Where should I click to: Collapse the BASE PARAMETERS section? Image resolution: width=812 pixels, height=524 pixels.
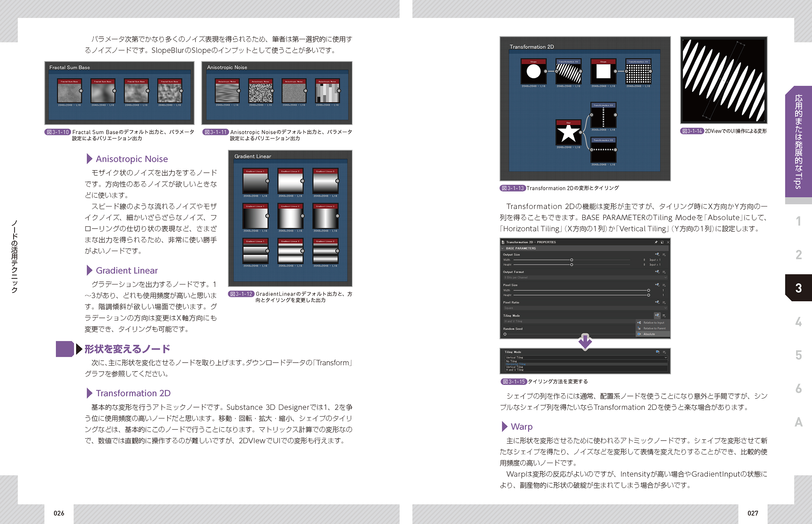point(503,248)
